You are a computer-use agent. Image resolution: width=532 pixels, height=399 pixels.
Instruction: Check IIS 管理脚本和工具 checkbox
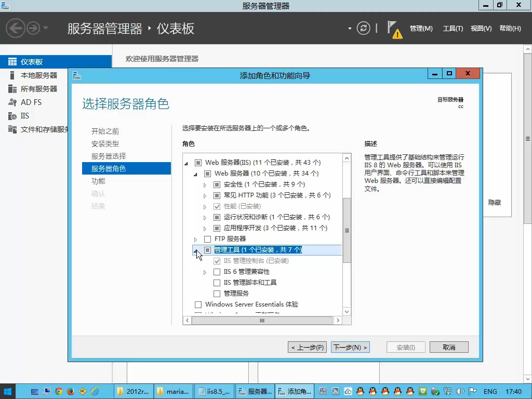217,283
